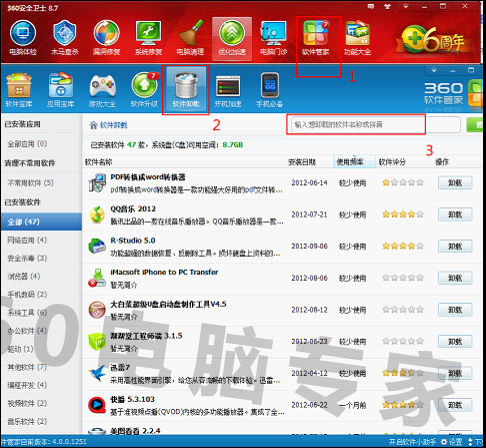Select 视频软件 (2) category
This screenshot has width=486, height=448.
27,403
